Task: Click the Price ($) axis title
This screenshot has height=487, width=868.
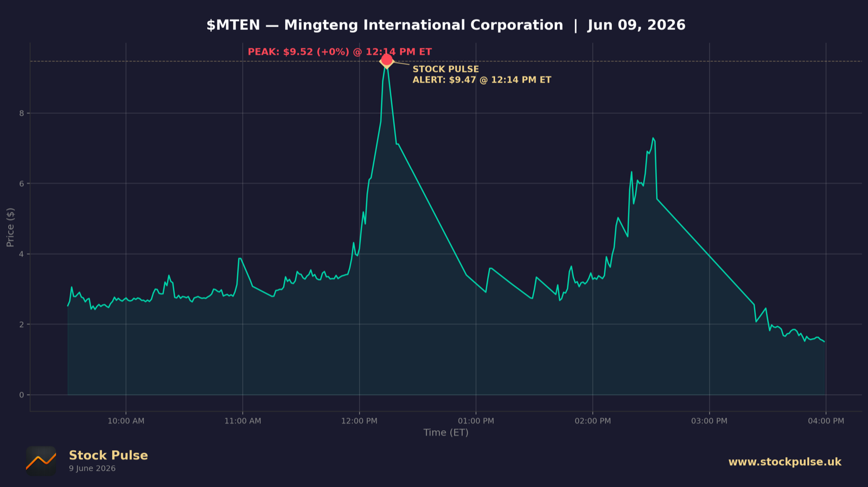Action: click(x=10, y=227)
